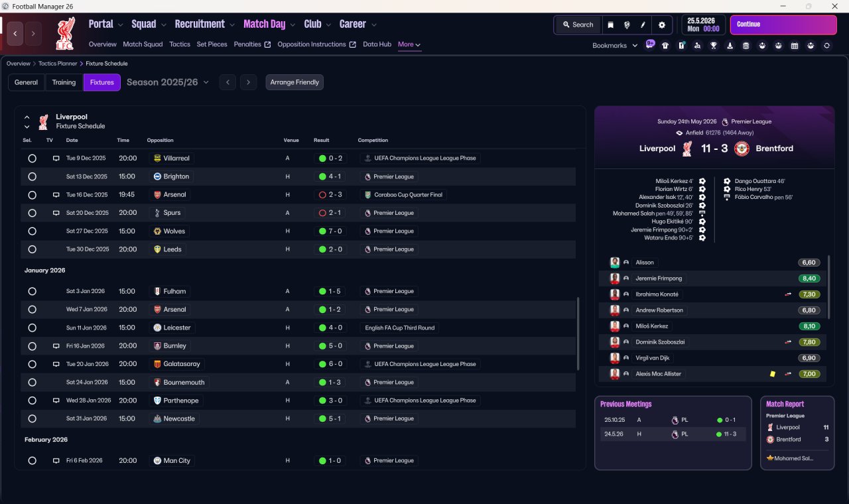Open the Opposition Instructions link
Viewport: 849px width, 504px height.
pos(317,44)
